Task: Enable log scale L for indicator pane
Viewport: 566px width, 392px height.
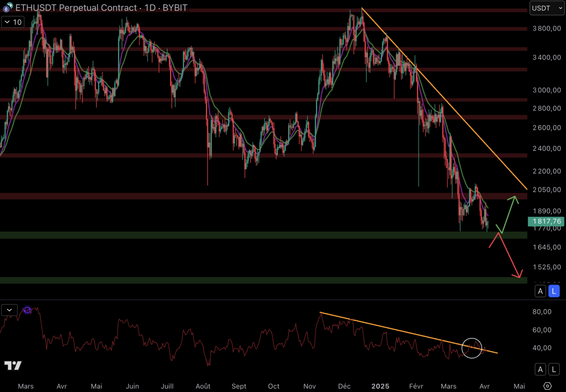Action: point(554,369)
